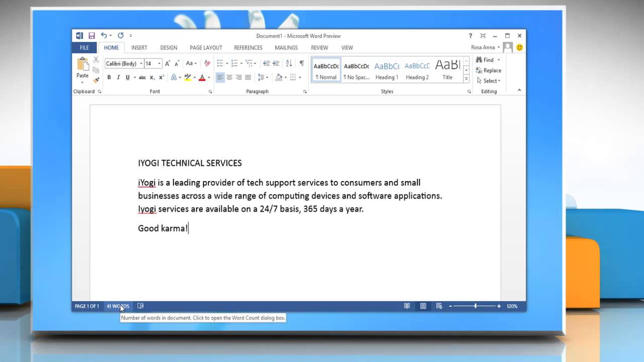
Task: Select the Format Painter brush
Action: 96,79
